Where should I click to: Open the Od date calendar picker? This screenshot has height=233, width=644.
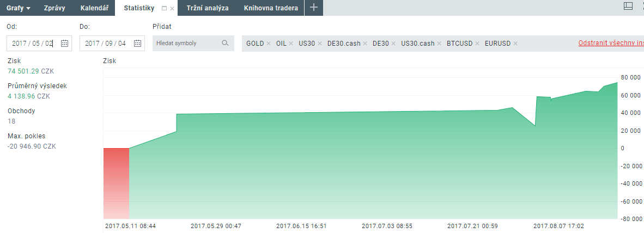coord(64,44)
